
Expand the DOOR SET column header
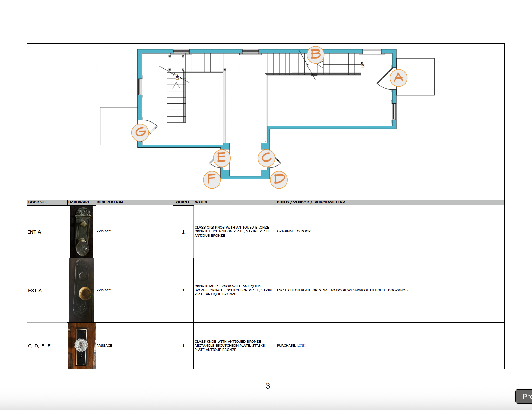tap(37, 202)
